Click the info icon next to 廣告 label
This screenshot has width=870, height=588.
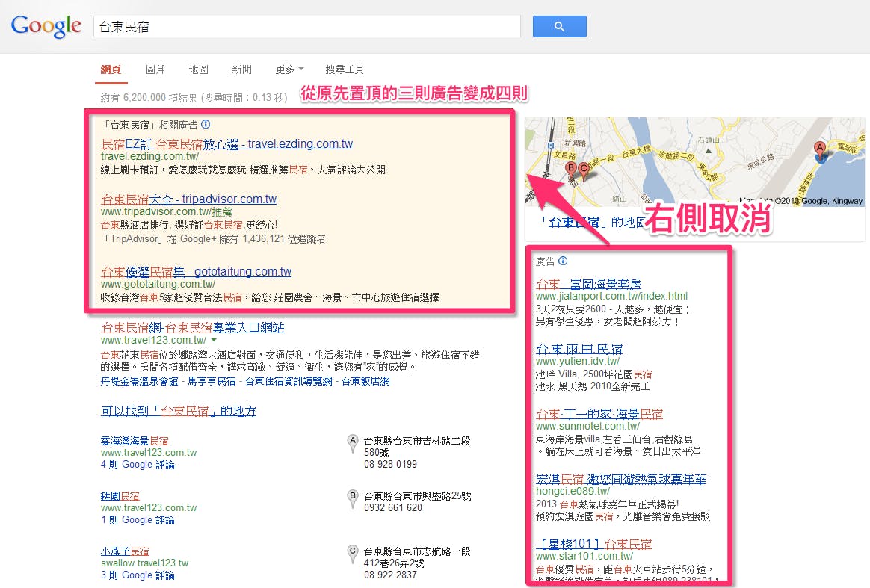pyautogui.click(x=563, y=261)
